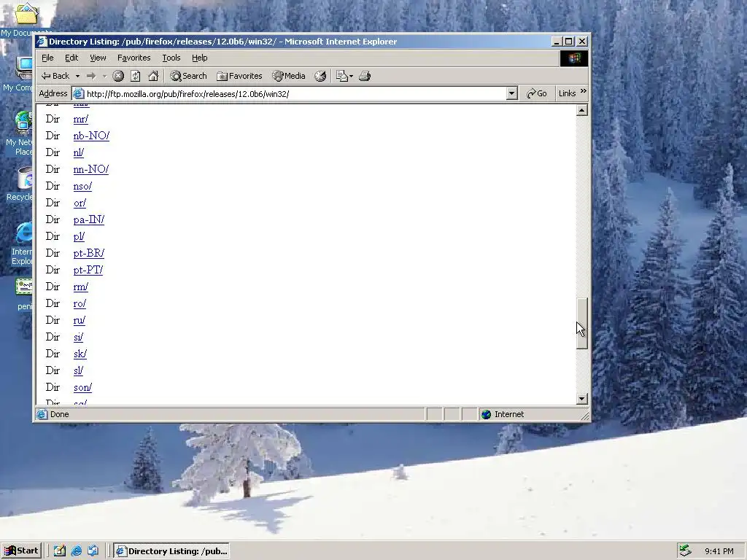Open the nl/ directory link
Image resolution: width=747 pixels, height=560 pixels.
pos(79,152)
